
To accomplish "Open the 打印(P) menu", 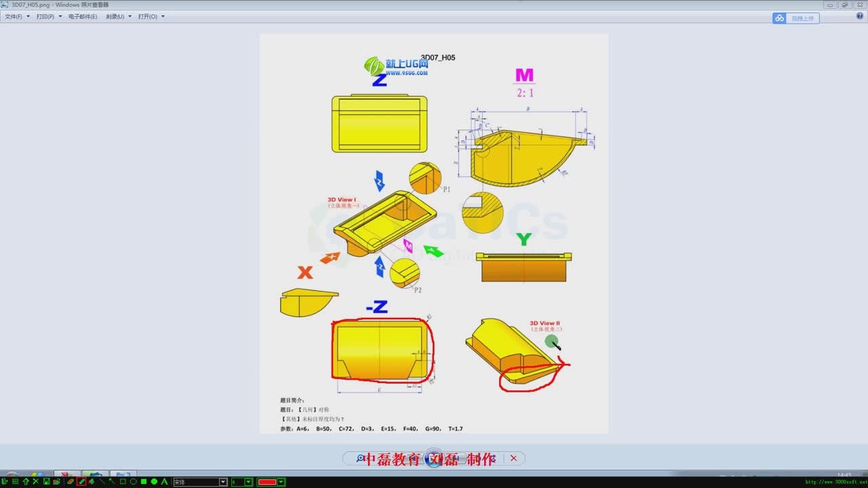I will click(49, 16).
